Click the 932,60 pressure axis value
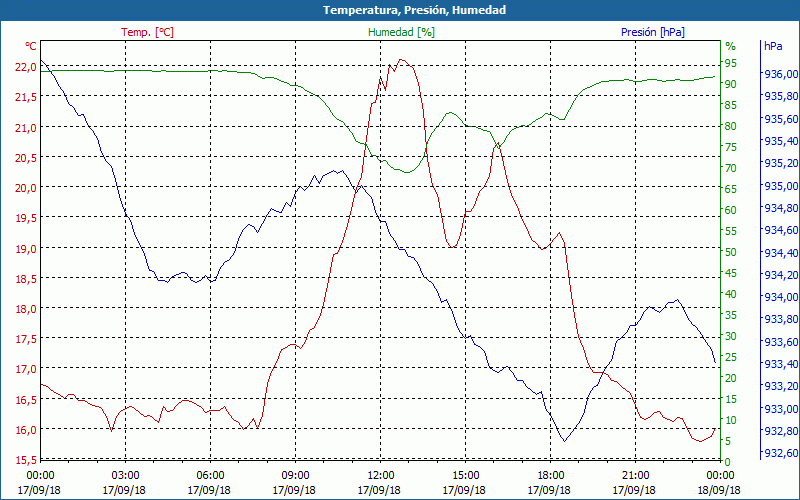Screen dimensions: 800x500 coord(781,453)
